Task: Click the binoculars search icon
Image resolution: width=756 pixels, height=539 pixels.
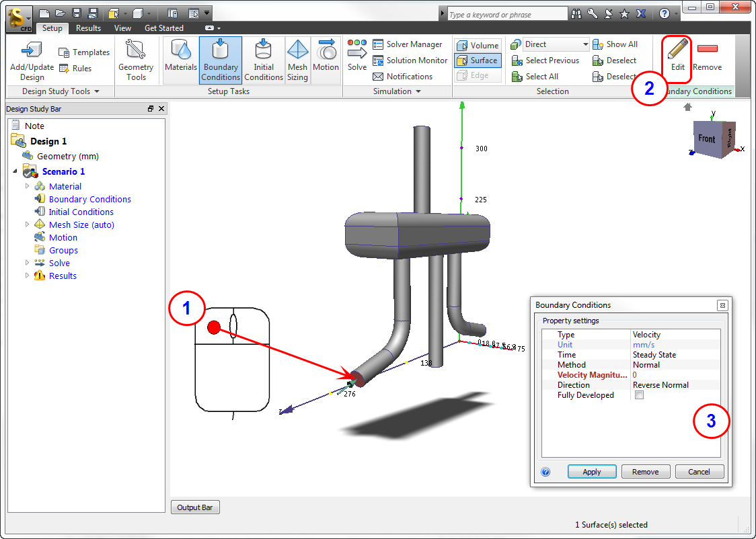Action: [576, 14]
